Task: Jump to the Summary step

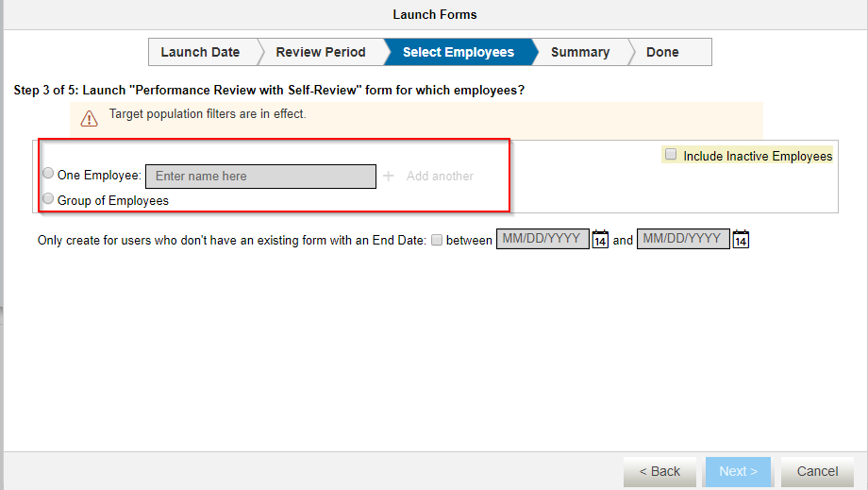Action: [580, 52]
